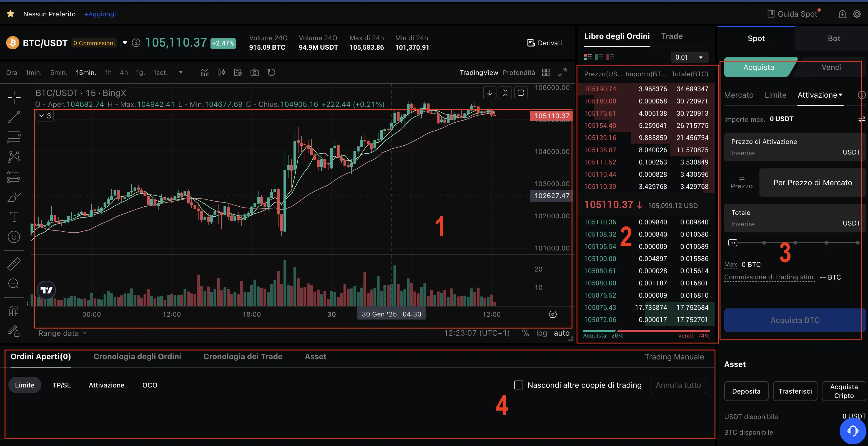This screenshot has height=446, width=868.
Task: Select the text annotation tool
Action: [14, 217]
